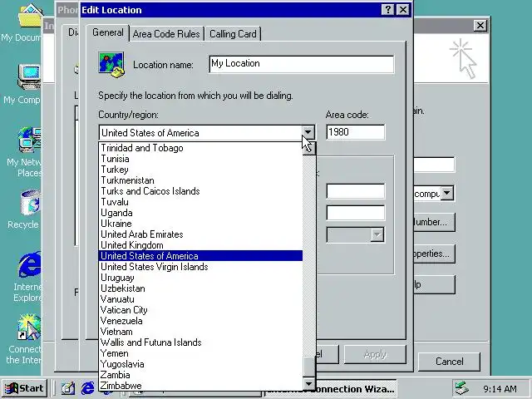Select Tunisia from the country list

(200, 159)
